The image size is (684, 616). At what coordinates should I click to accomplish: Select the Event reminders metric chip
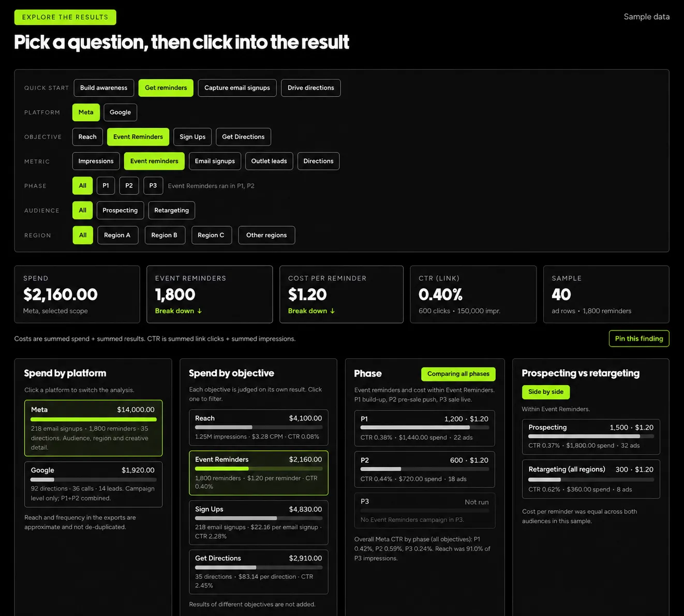click(154, 161)
